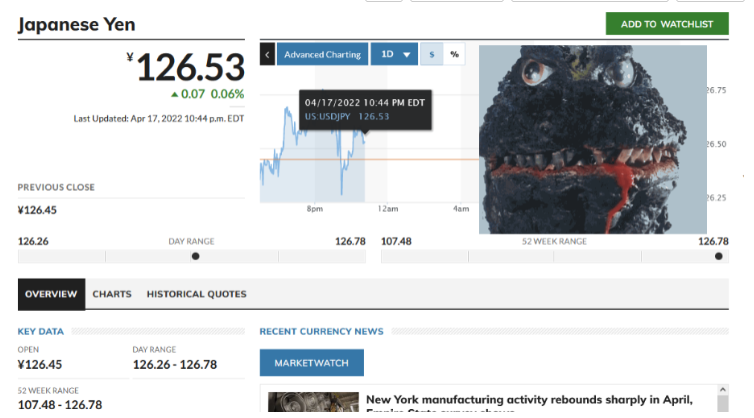Click the news article thumbnail image

[x=314, y=402]
